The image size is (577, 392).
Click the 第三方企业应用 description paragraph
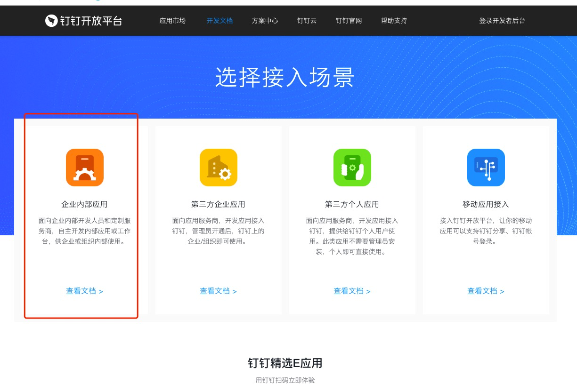pos(219,231)
